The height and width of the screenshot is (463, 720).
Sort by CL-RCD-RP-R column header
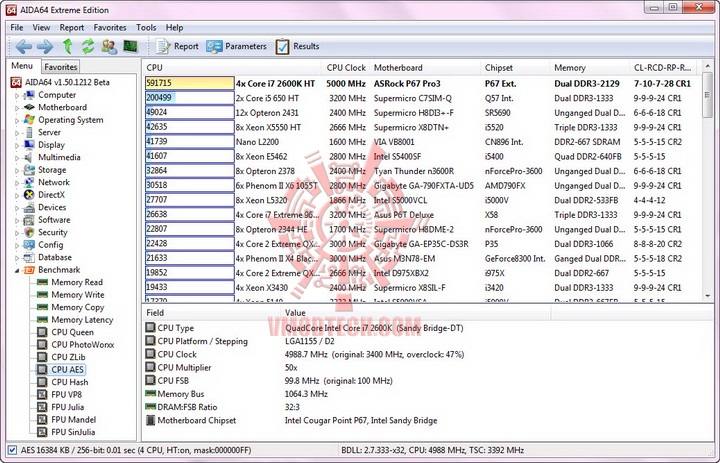(x=663, y=68)
